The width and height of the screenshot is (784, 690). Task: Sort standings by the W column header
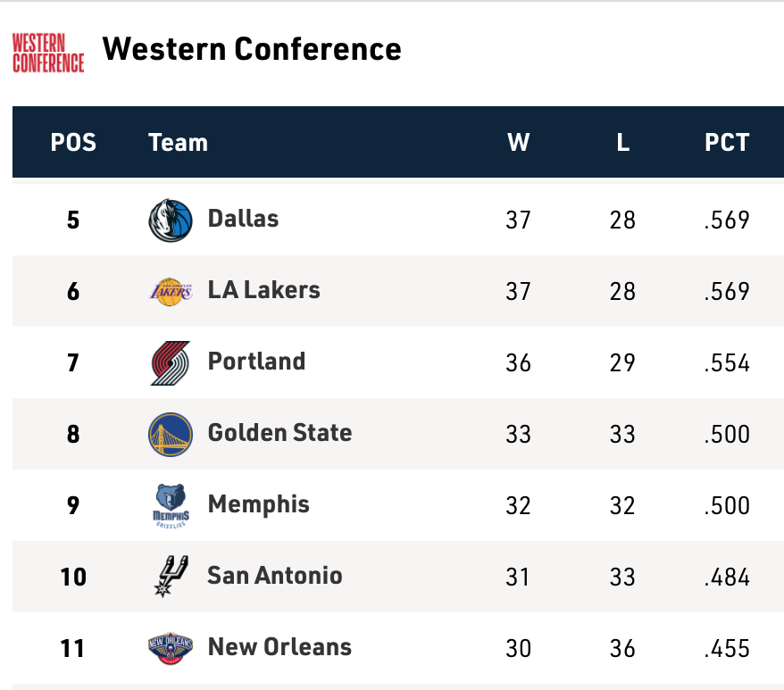(x=519, y=143)
